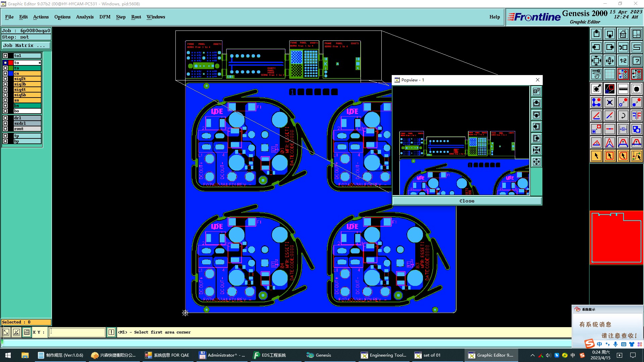644x362 pixels.
Task: Click the 1:2 zoom scale icon
Action: [x=623, y=61]
